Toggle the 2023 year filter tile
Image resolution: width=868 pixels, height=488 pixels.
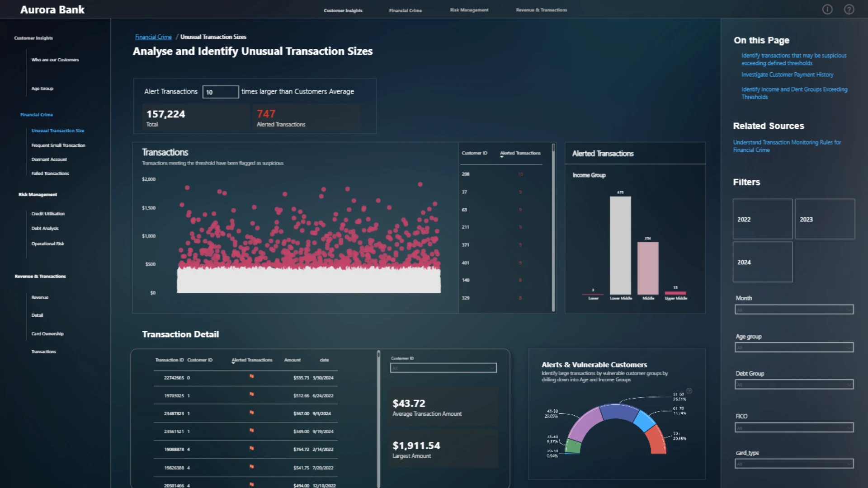825,219
